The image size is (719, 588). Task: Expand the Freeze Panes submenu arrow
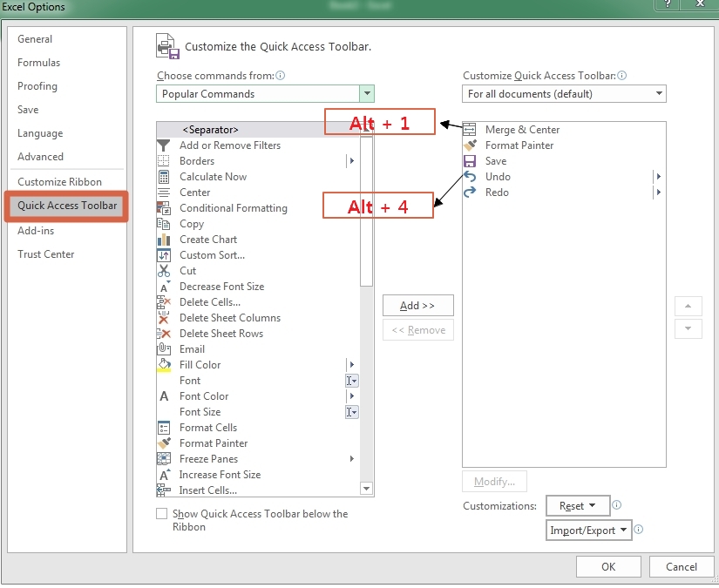pyautogui.click(x=352, y=459)
